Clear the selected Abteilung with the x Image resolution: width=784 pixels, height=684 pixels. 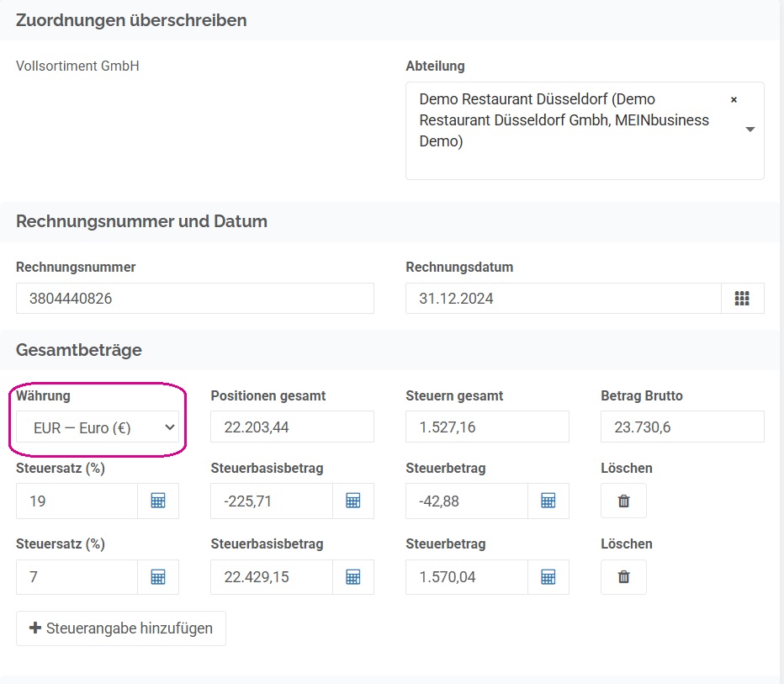pos(734,99)
